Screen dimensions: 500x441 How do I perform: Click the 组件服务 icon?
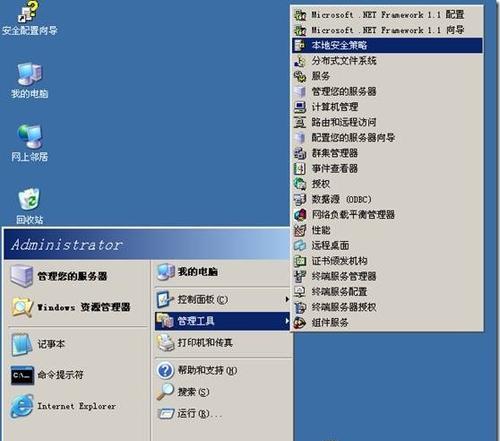click(x=300, y=323)
